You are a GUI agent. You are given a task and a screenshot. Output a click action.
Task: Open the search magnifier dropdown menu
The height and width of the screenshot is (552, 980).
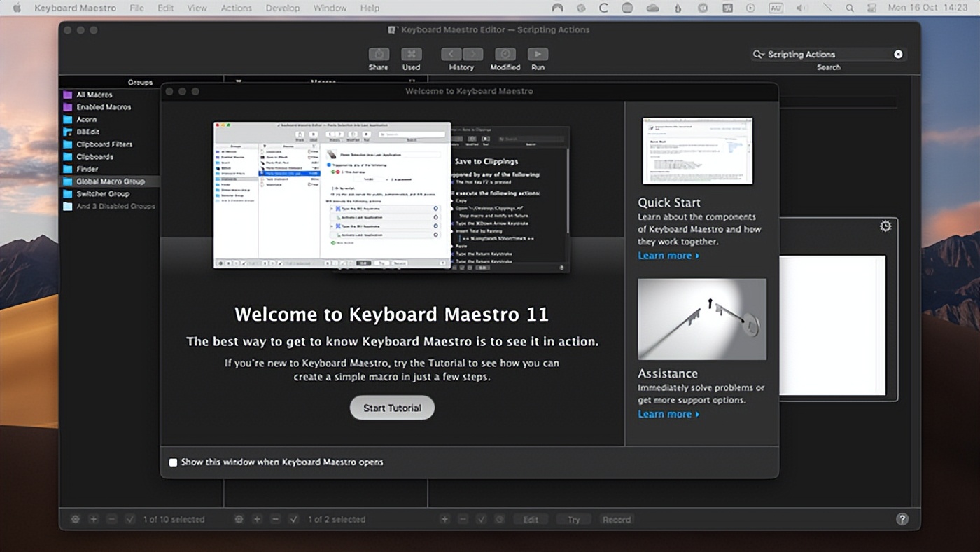pyautogui.click(x=758, y=54)
